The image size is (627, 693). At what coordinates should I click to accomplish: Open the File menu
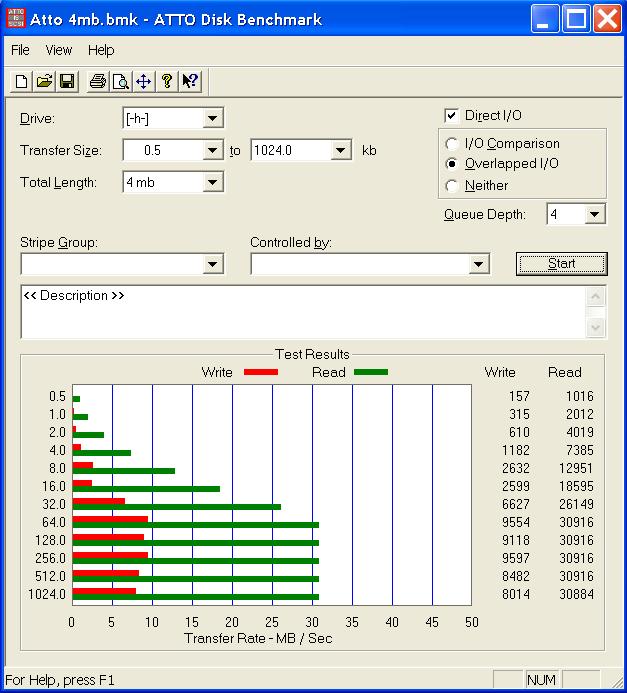click(20, 50)
